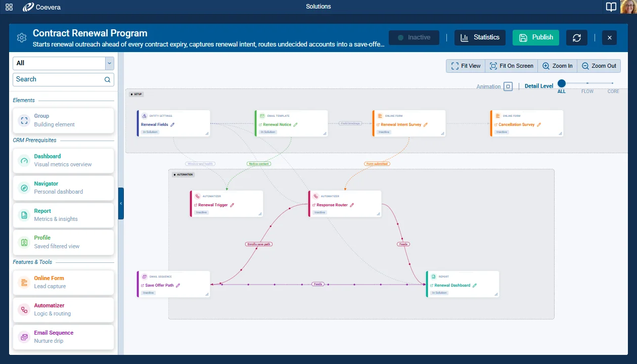
Task: Open Response Router external link icon
Action: [314, 205]
